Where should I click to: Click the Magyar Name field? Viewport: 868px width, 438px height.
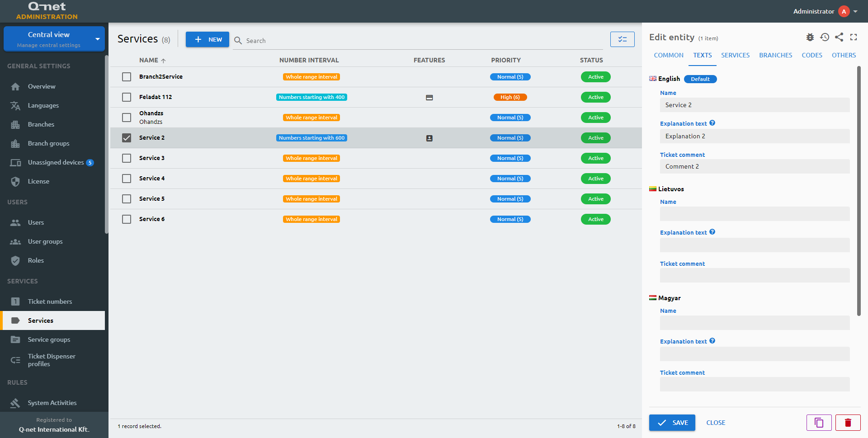pos(755,323)
